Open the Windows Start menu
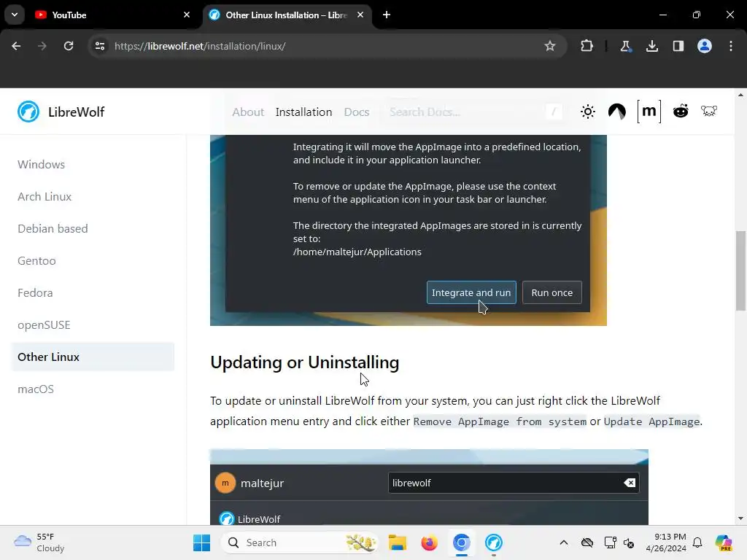The image size is (747, 560). tap(201, 542)
